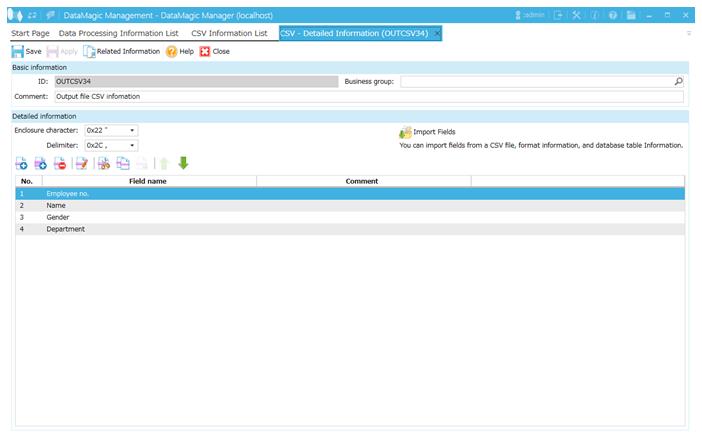Image resolution: width=702 pixels, height=438 pixels.
Task: Expand the Delimiter dropdown
Action: coord(132,145)
